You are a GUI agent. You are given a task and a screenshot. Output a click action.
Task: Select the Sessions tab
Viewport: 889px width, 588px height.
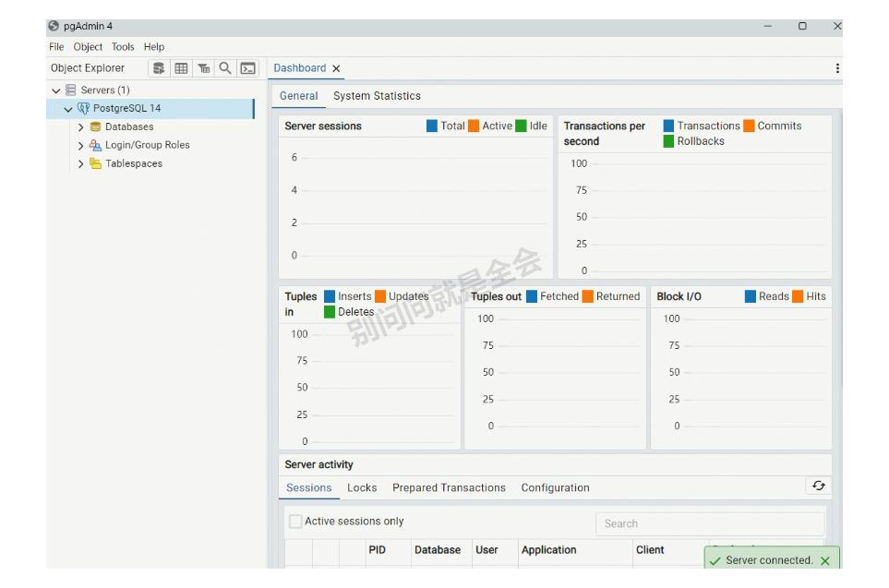coord(308,487)
